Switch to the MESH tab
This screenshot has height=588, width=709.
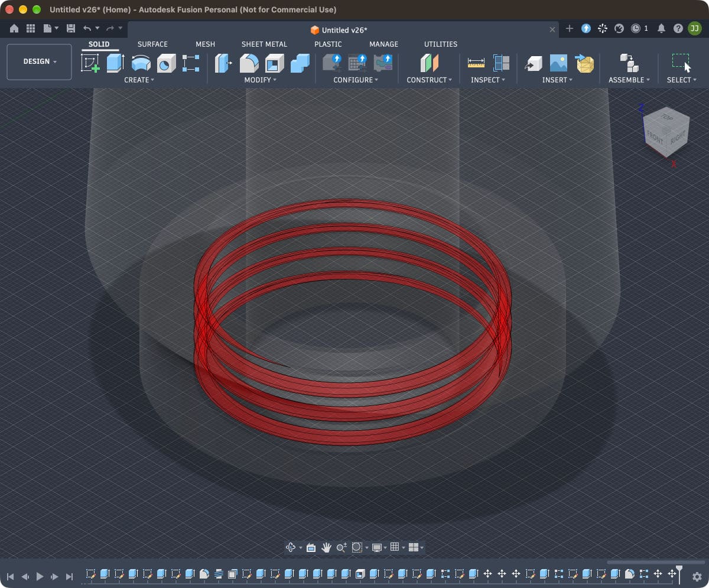pyautogui.click(x=206, y=44)
